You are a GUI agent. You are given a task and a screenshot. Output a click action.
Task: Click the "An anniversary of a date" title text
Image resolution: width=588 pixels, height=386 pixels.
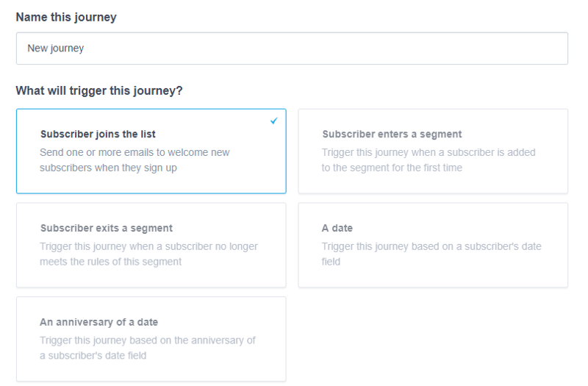click(x=98, y=322)
